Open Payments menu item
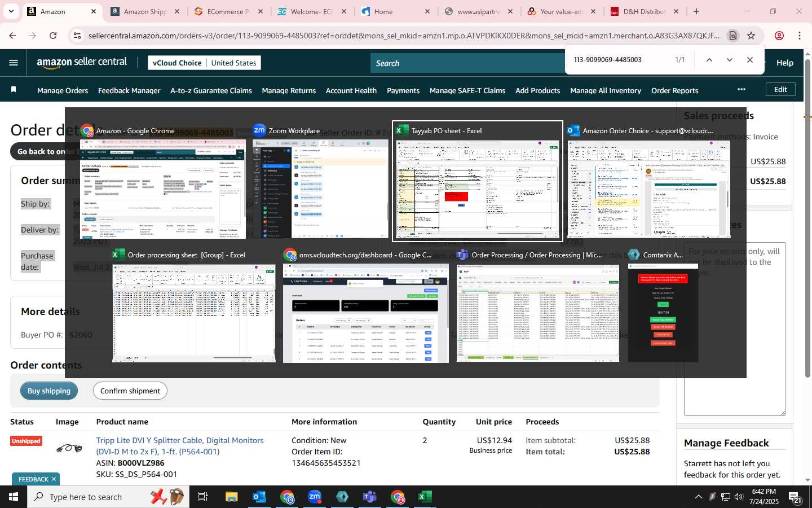812x508 pixels. tap(403, 90)
